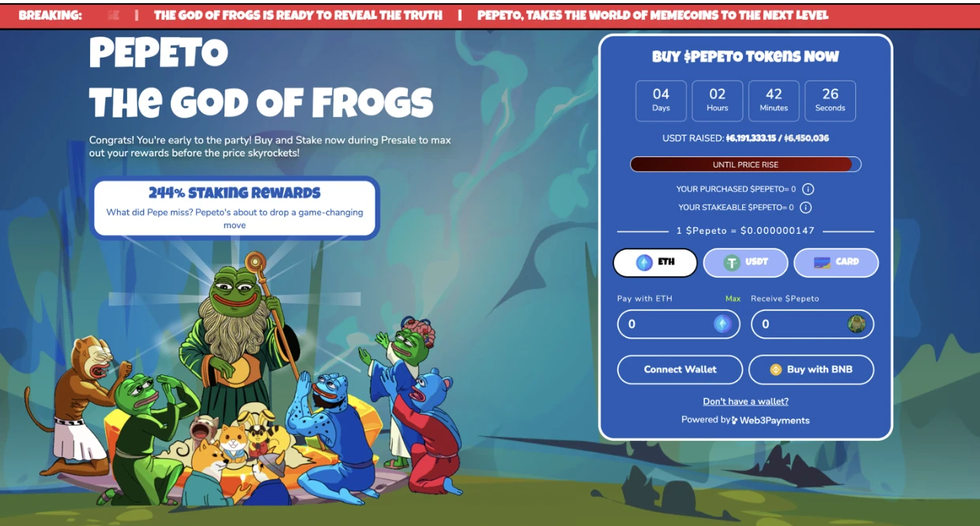Click the Receive $Pepeto amount field
Image resolution: width=980 pixels, height=526 pixels.
[x=812, y=324]
